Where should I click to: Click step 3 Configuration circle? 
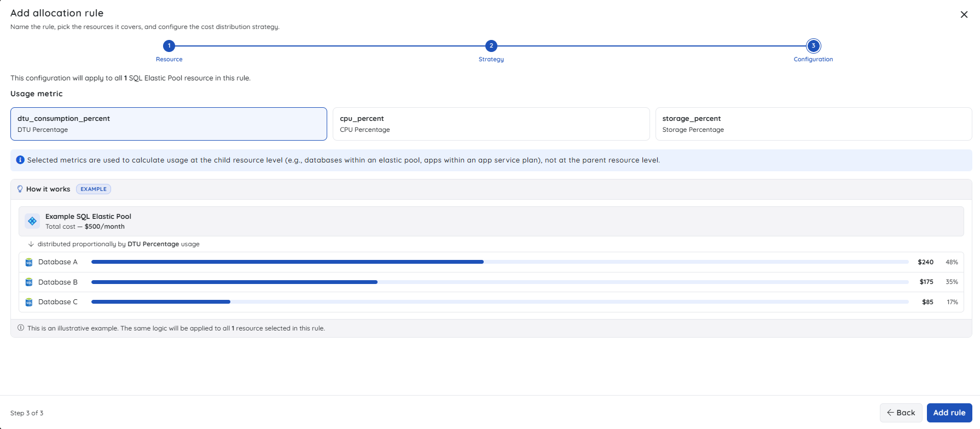point(814,46)
